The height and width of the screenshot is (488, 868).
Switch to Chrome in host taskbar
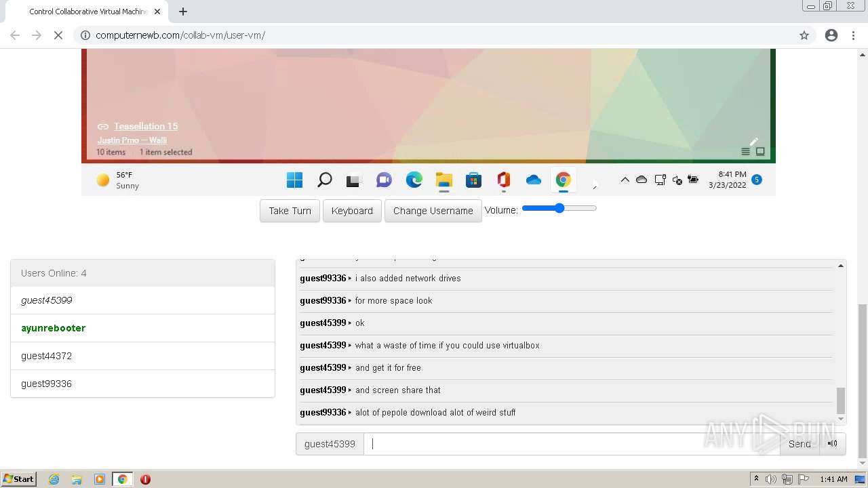pos(122,479)
